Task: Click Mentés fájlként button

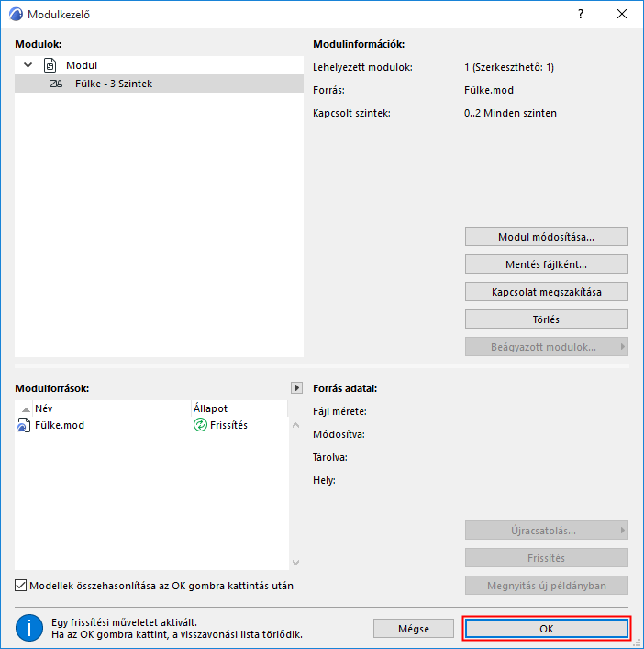Action: pos(546,264)
